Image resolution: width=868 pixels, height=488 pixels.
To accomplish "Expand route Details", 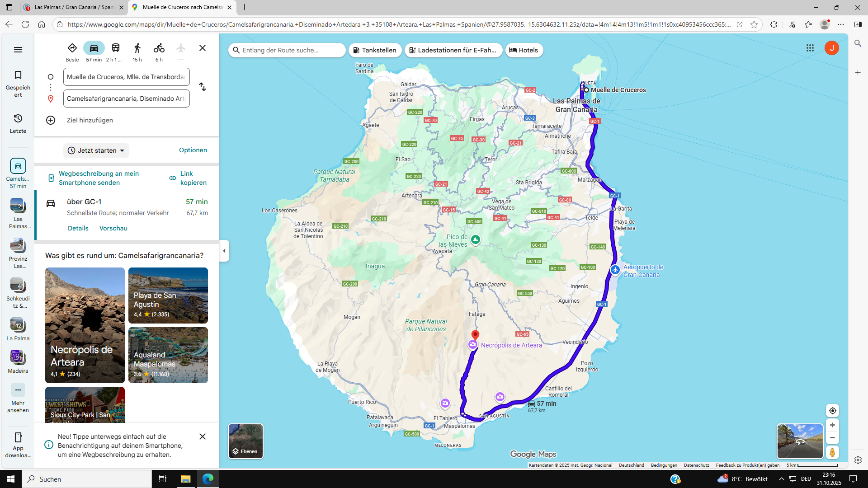I will tap(78, 228).
